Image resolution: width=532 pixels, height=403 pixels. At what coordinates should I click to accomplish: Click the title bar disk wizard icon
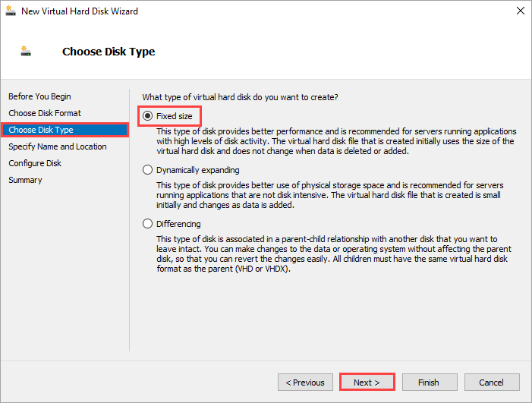(x=11, y=11)
